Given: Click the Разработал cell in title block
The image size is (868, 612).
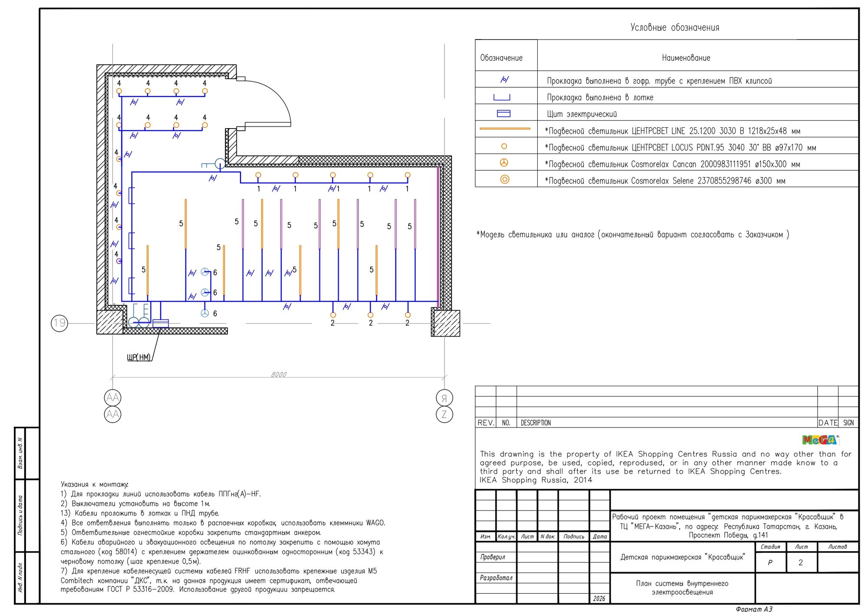Looking at the screenshot, I should pos(496,578).
